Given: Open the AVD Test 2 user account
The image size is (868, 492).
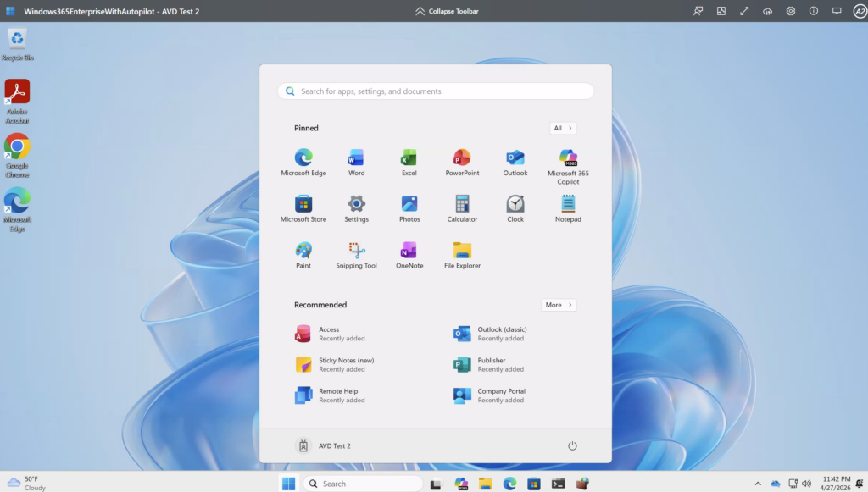Looking at the screenshot, I should pos(323,445).
